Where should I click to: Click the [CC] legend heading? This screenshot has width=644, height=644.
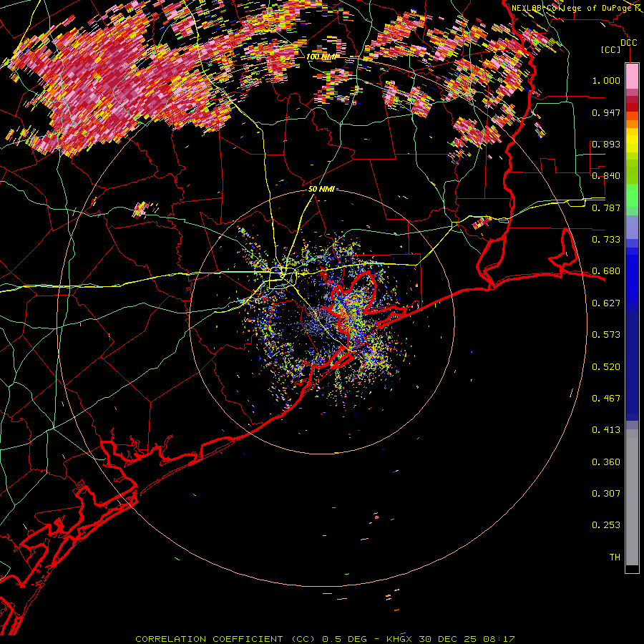[x=610, y=49]
